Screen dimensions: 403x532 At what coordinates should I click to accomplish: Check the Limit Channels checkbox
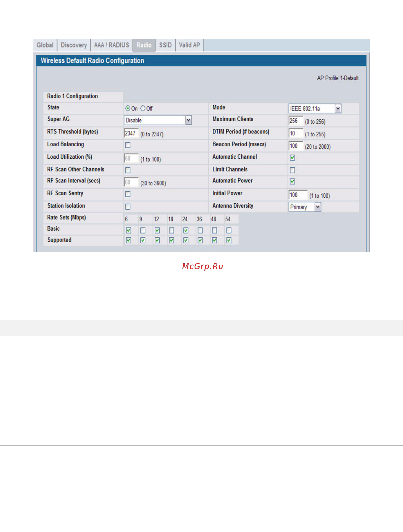[292, 170]
